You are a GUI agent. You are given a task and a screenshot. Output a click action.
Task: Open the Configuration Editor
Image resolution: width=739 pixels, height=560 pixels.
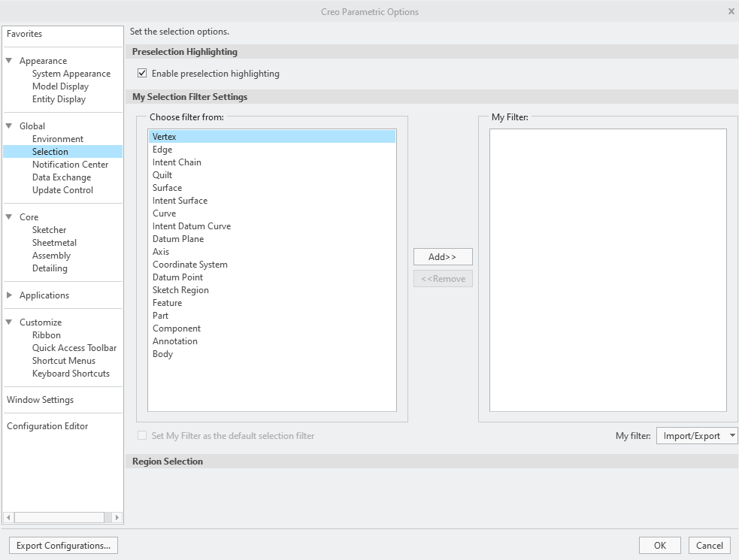click(47, 425)
